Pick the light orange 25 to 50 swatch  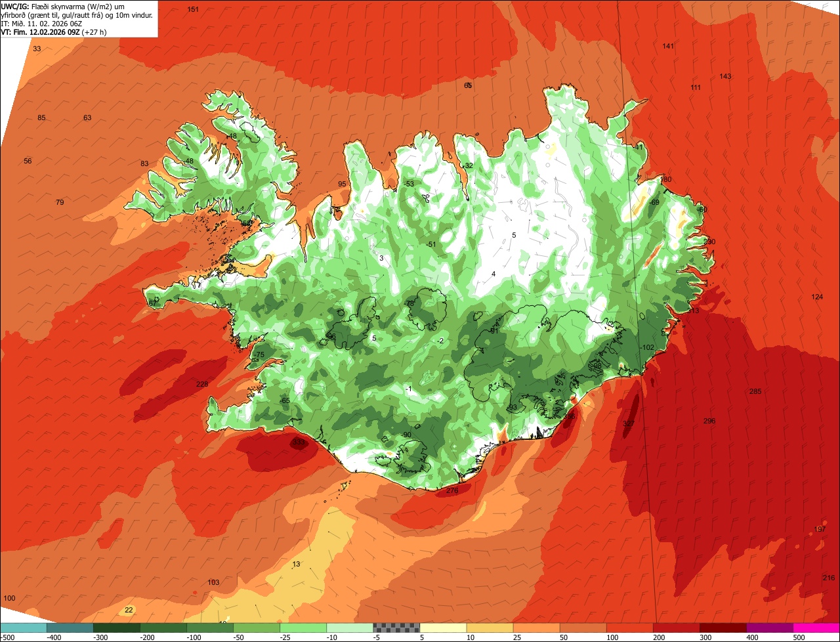tap(536, 628)
